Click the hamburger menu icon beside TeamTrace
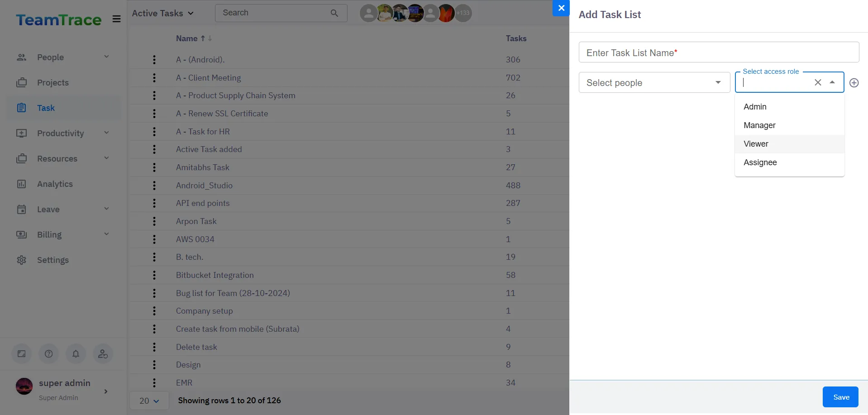Screen dimensions: 868x415 pos(116,19)
